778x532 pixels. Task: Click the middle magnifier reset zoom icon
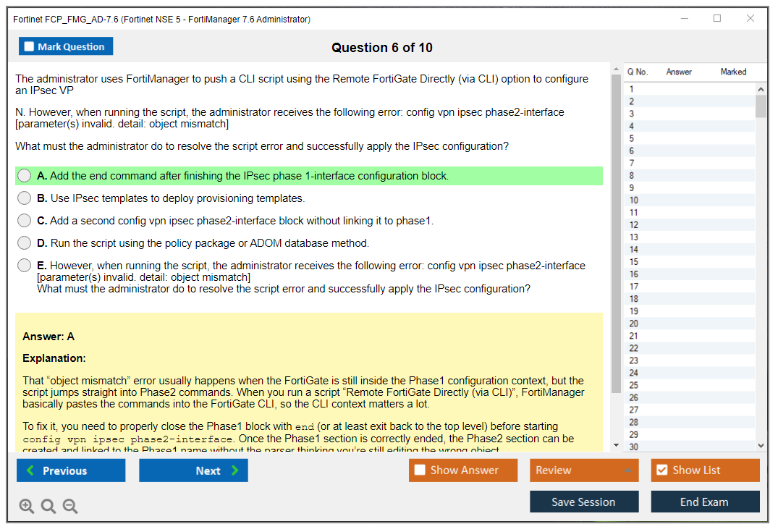48,506
